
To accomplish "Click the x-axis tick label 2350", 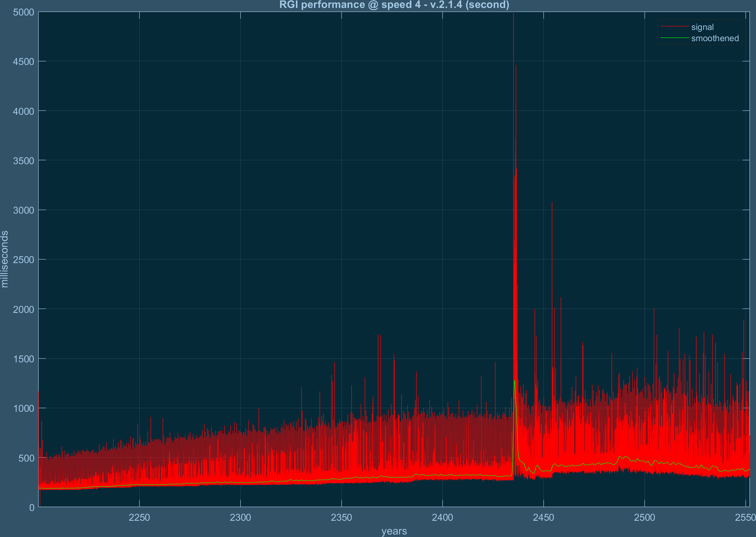I will [341, 518].
